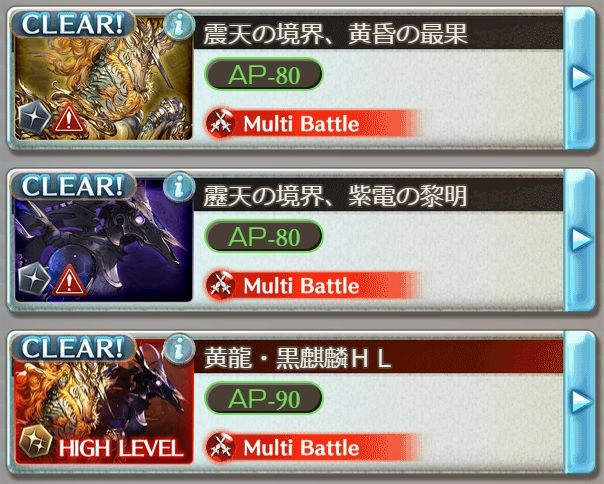Expand 黄昏の最果 quest with right arrow
604x484 pixels.
(580, 78)
